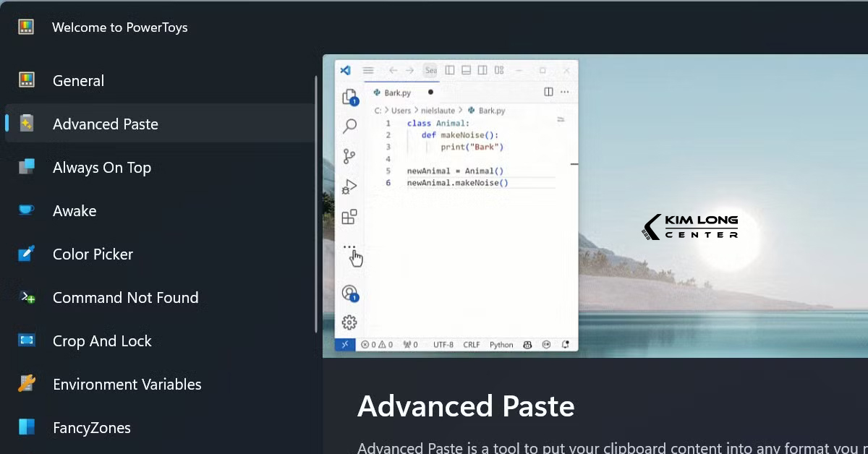Click the Always On Top icon
Viewport: 868px width, 454px height.
[x=27, y=168]
